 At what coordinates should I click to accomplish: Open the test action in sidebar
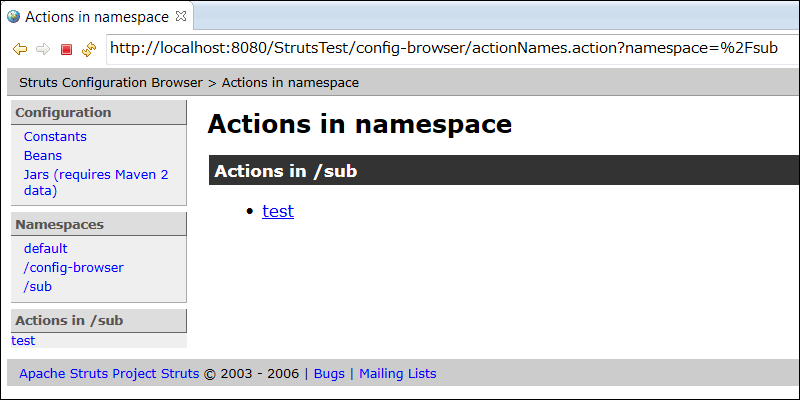[x=23, y=340]
